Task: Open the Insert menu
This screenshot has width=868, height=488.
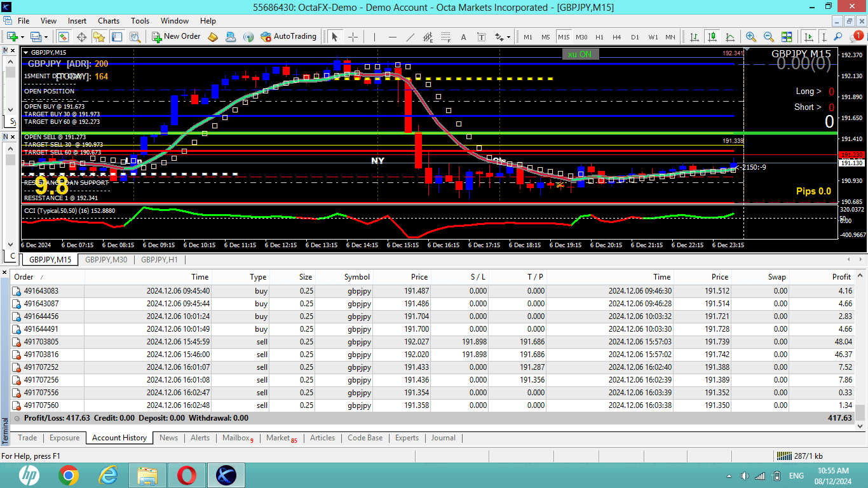Action: point(78,21)
